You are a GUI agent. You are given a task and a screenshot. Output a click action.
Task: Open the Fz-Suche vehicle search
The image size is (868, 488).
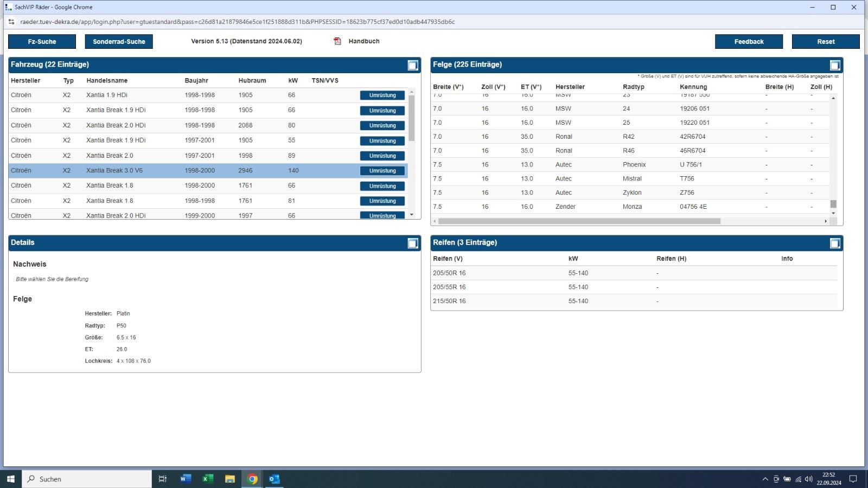[x=42, y=42]
